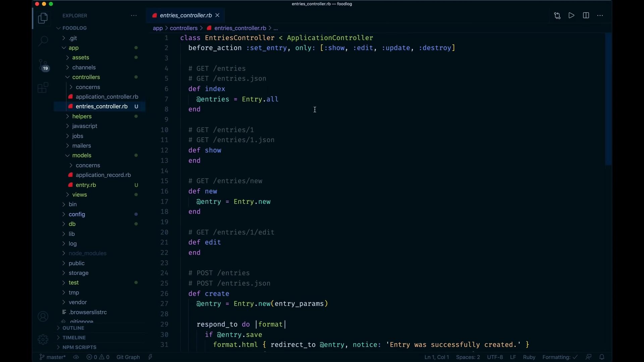
Task: Open the Explorer view in activity bar
Action: [x=43, y=18]
